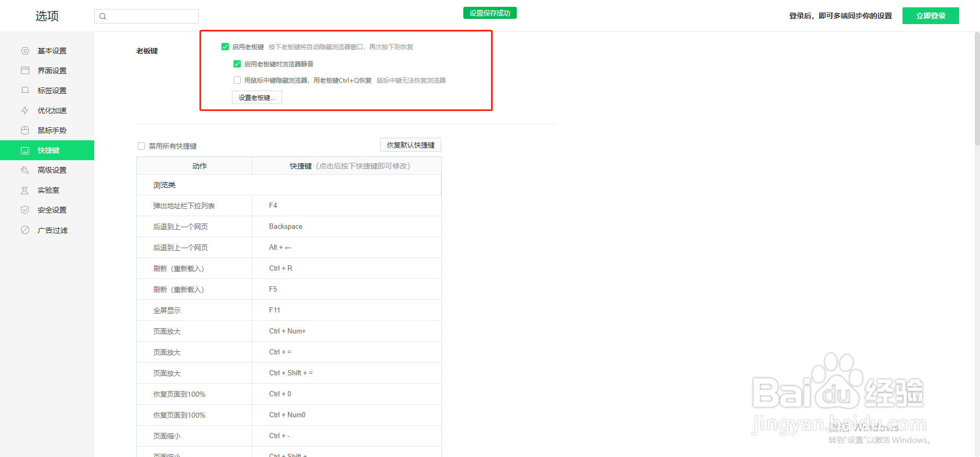Click the vertical page scrollbar thumb
Viewport: 980px width, 457px height.
pyautogui.click(x=977, y=89)
